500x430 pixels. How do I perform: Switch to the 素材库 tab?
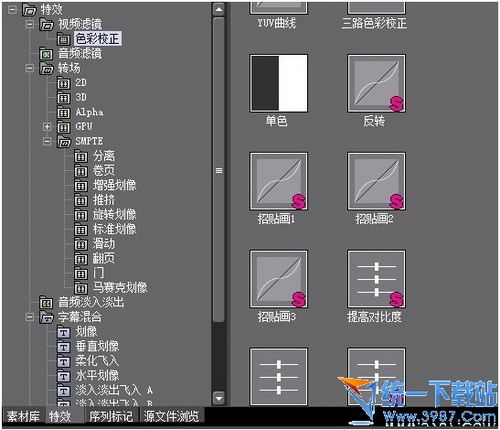coord(23,416)
